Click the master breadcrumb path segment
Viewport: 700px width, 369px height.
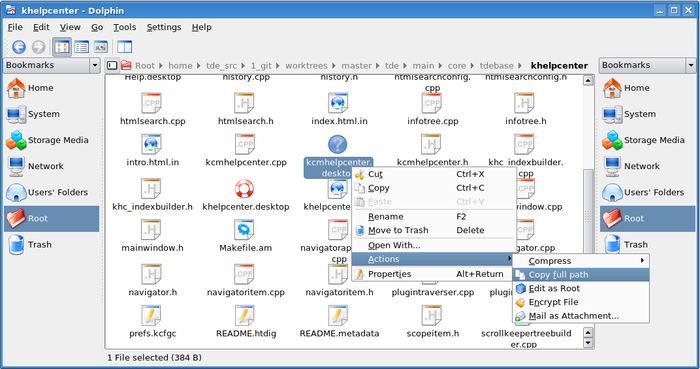click(356, 66)
